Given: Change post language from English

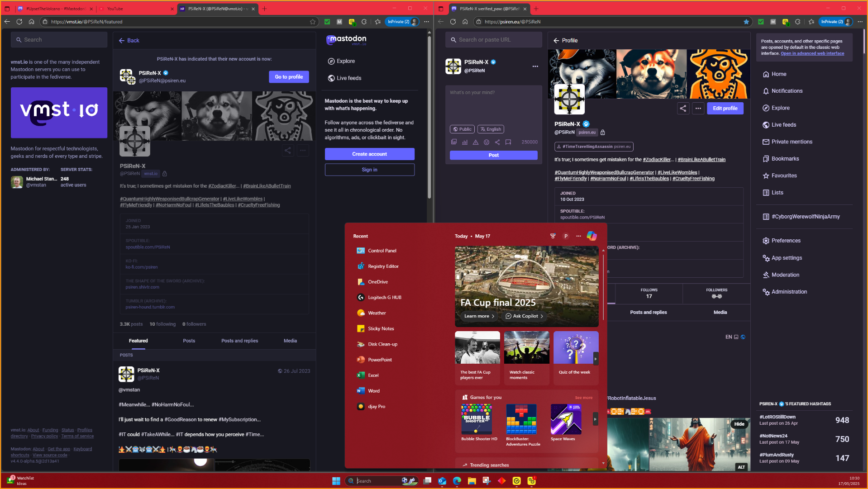Looking at the screenshot, I should [491, 129].
